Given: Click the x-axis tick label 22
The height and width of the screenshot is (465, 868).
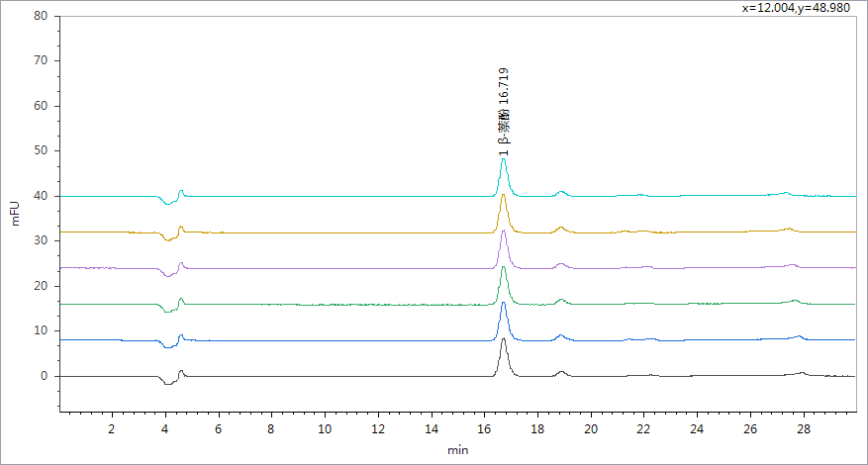Looking at the screenshot, I should pyautogui.click(x=643, y=429).
